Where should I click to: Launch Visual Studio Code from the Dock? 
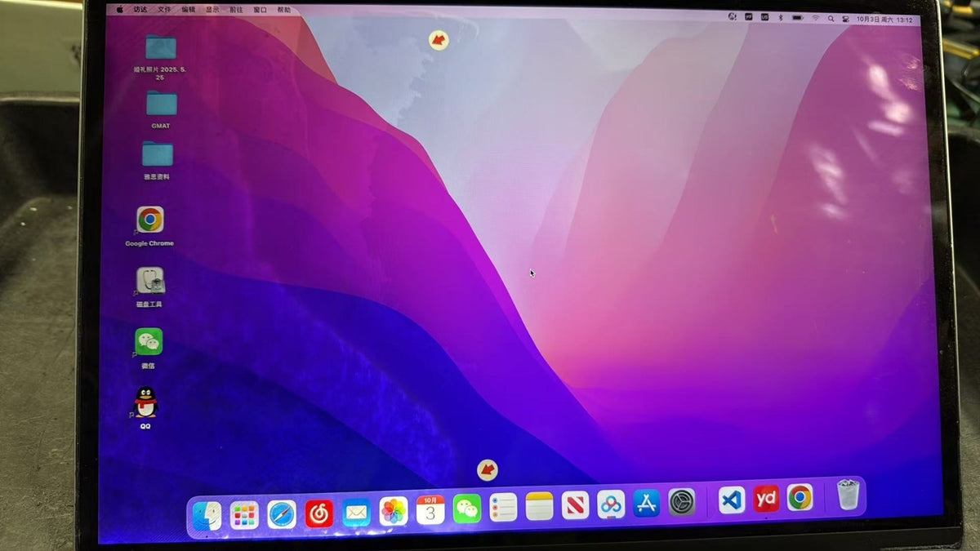click(732, 500)
